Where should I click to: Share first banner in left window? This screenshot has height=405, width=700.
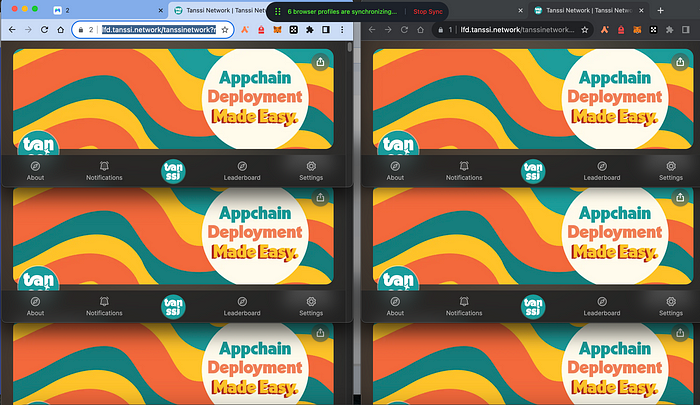click(x=320, y=62)
